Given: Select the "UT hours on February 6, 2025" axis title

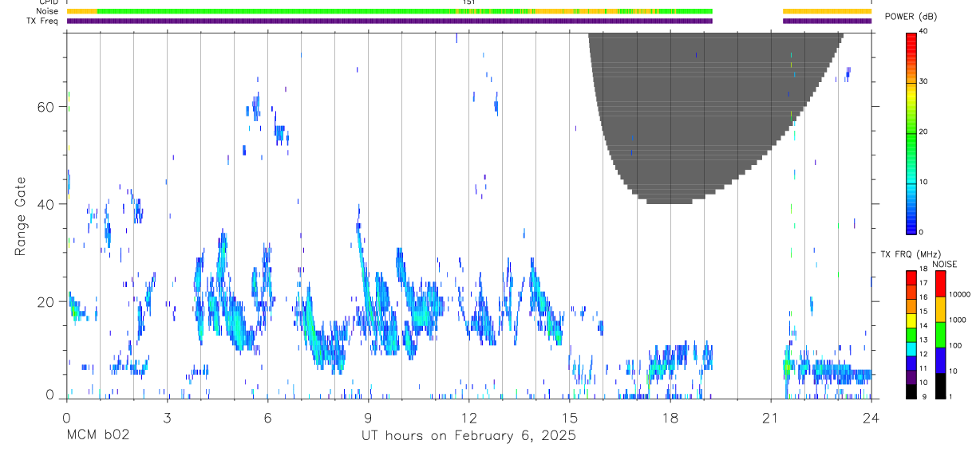Looking at the screenshot, I should 468,435.
